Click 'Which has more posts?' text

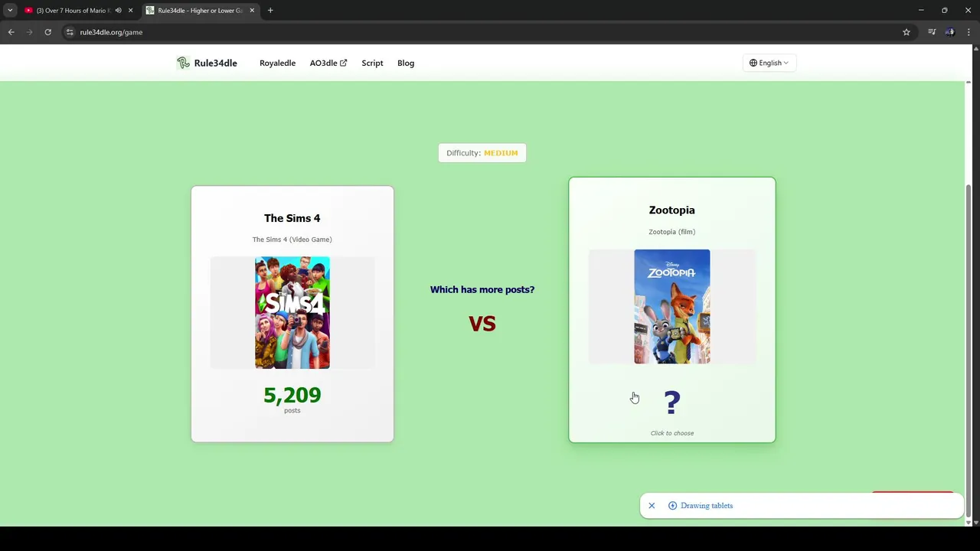[x=482, y=289]
